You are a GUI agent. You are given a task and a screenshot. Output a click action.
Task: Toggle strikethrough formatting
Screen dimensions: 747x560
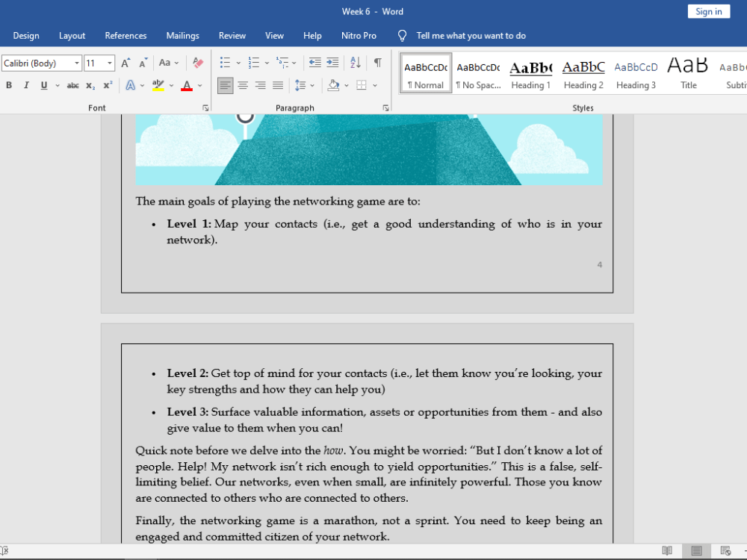[73, 85]
